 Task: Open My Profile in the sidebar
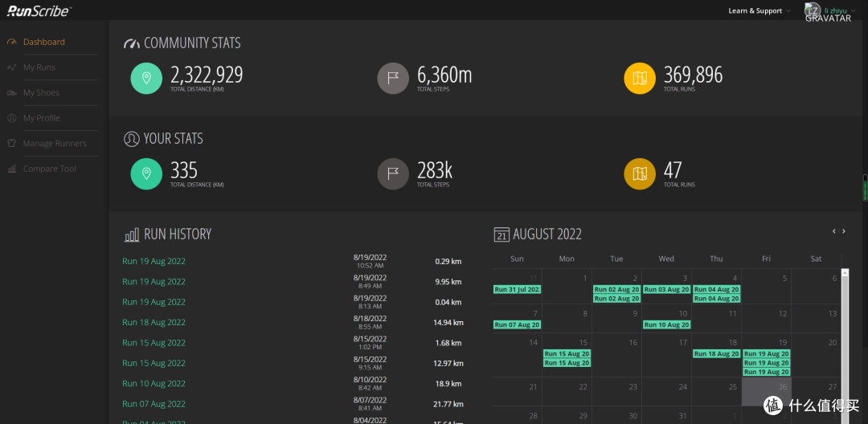[42, 118]
